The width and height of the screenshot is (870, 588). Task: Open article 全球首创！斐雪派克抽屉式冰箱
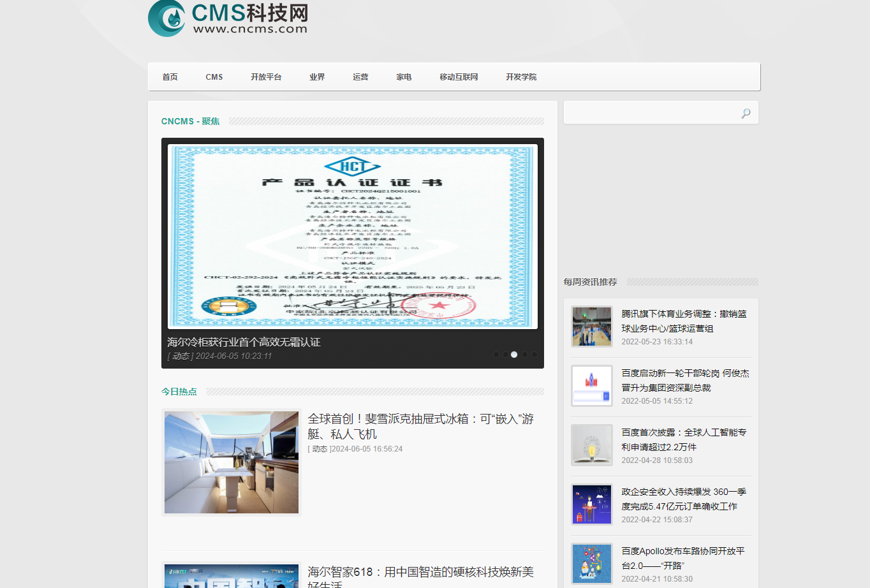[421, 427]
